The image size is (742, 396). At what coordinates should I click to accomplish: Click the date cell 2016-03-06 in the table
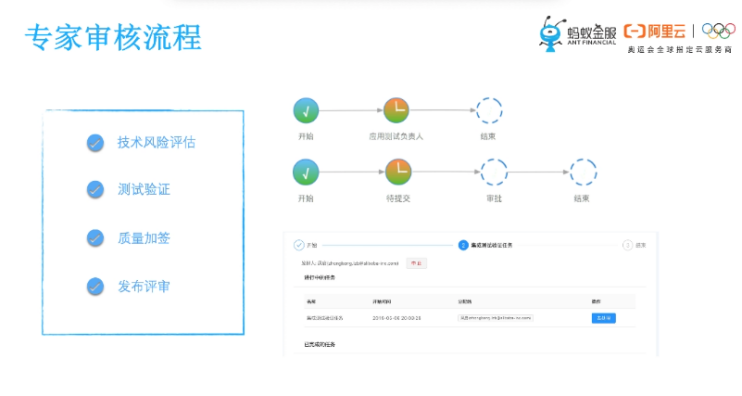pyautogui.click(x=397, y=318)
